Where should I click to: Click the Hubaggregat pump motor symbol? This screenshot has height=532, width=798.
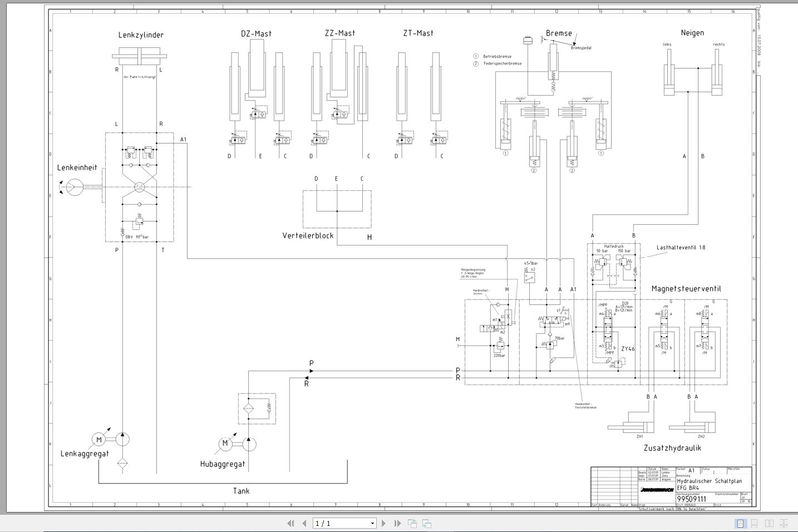click(x=225, y=444)
